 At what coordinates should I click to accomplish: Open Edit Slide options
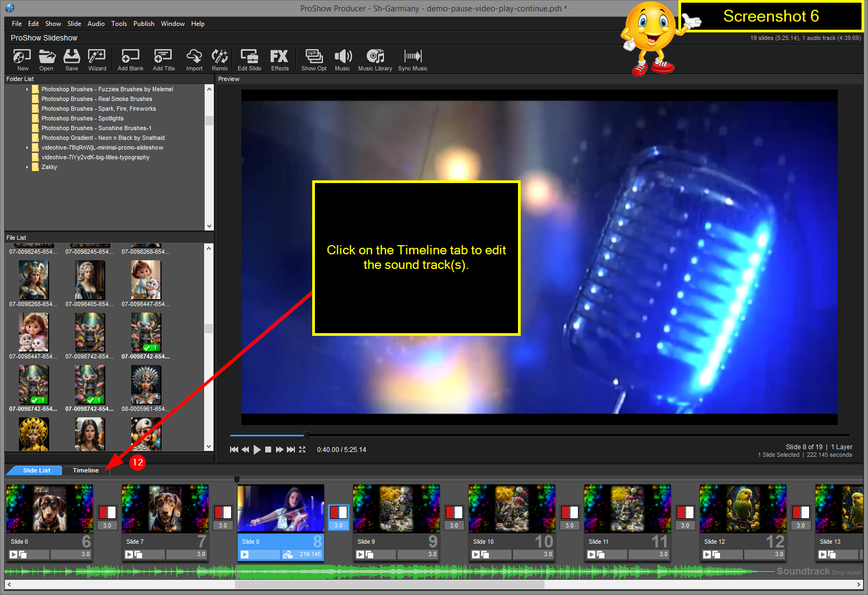[x=250, y=59]
